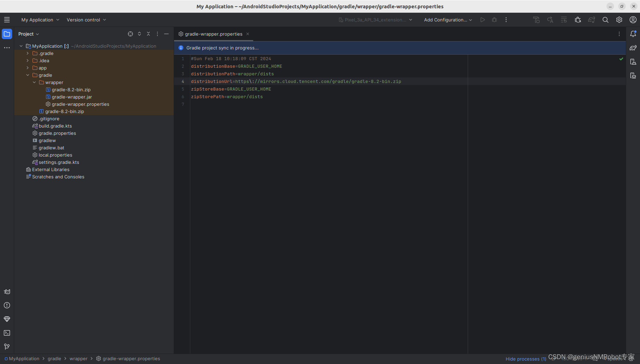Open the Terminal tool window
This screenshot has width=640, height=364.
(7, 333)
